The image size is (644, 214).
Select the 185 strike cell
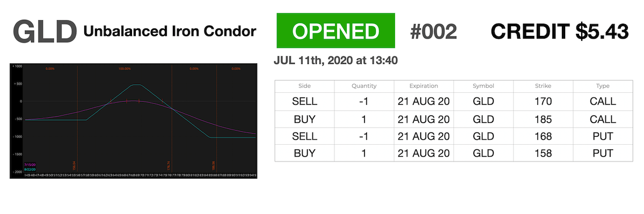(x=543, y=118)
